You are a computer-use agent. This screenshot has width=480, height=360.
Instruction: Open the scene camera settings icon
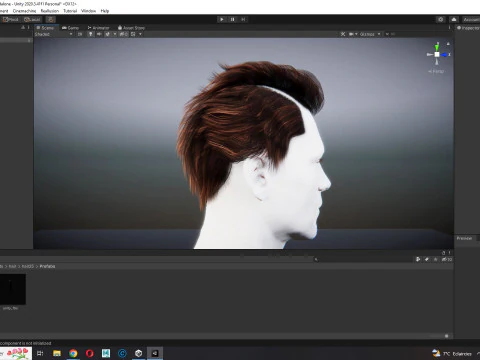point(352,34)
